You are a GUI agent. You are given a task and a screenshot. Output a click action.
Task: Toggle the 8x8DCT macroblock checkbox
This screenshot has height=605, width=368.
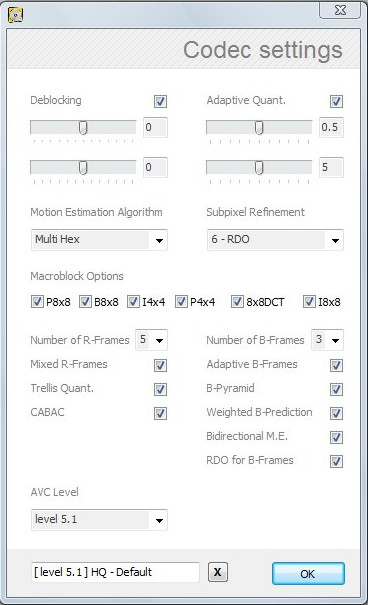pyautogui.click(x=237, y=302)
